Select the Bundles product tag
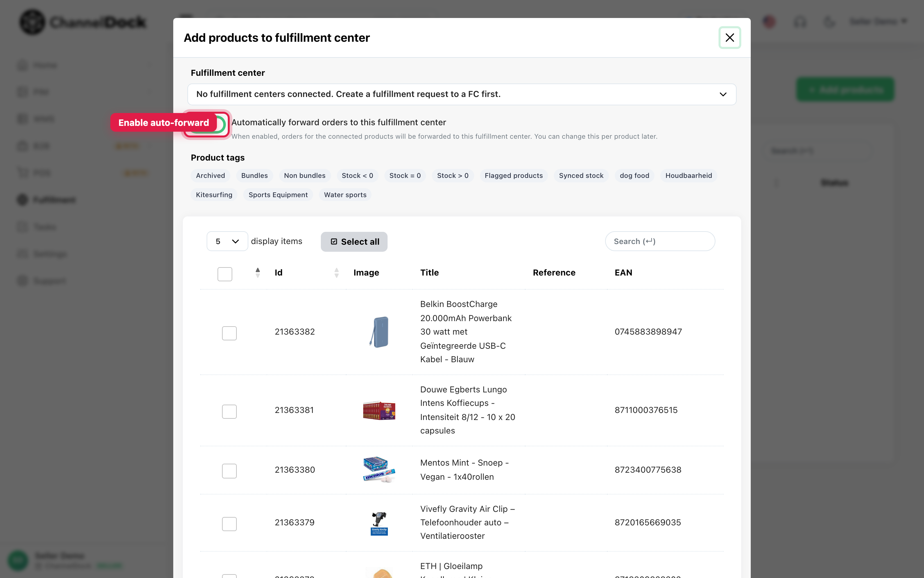Image resolution: width=924 pixels, height=578 pixels. click(x=254, y=175)
